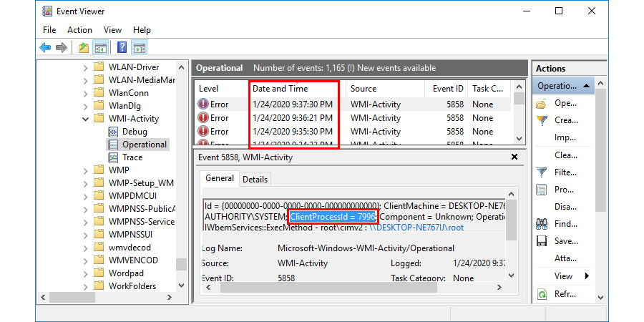The image size is (644, 322).
Task: Click the Forward arrow toolbar icon
Action: [x=62, y=48]
